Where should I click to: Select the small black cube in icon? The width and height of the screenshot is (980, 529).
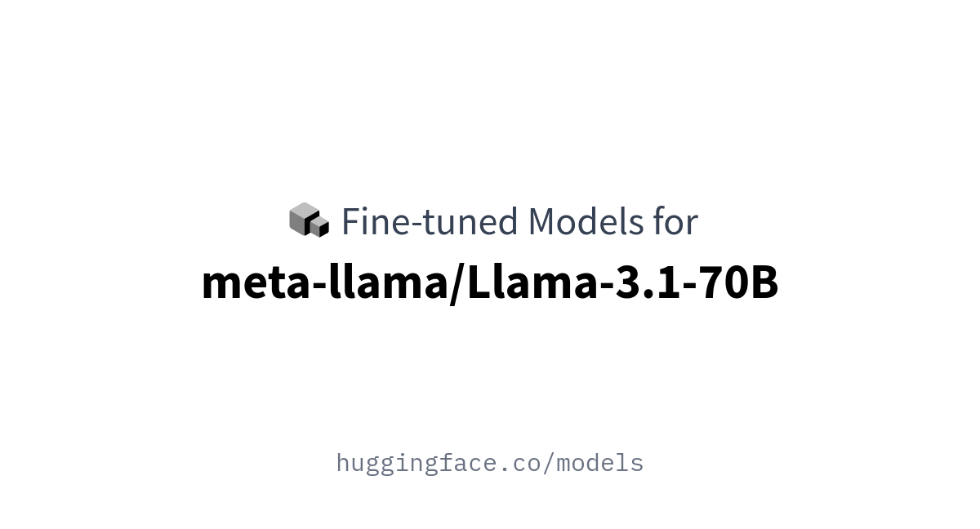coord(320,227)
